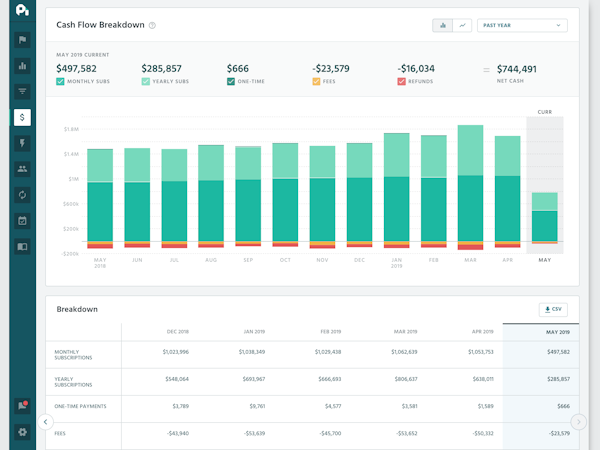Open the funnel filter sidebar icon

point(22,91)
